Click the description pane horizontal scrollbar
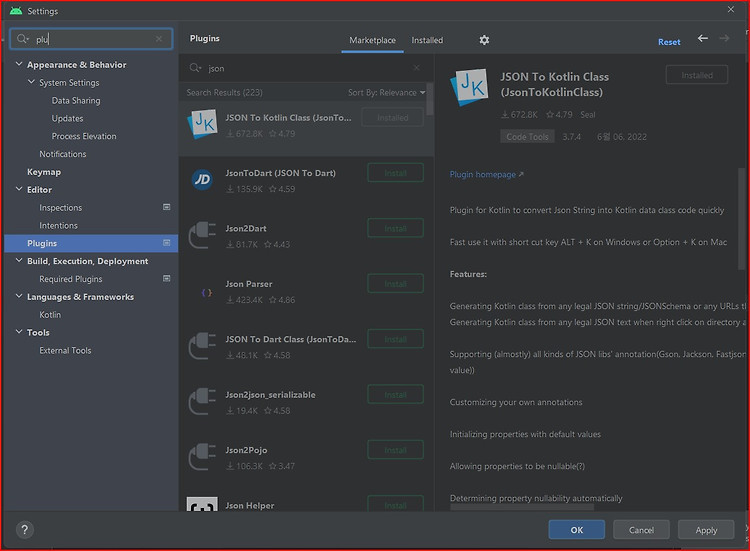750x551 pixels. pyautogui.click(x=522, y=507)
